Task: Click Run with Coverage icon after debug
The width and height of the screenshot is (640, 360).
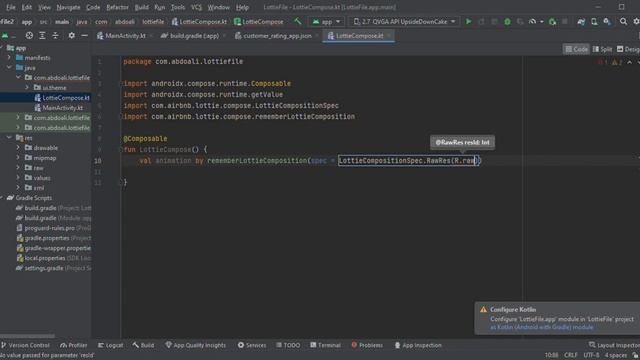Action: (x=520, y=21)
